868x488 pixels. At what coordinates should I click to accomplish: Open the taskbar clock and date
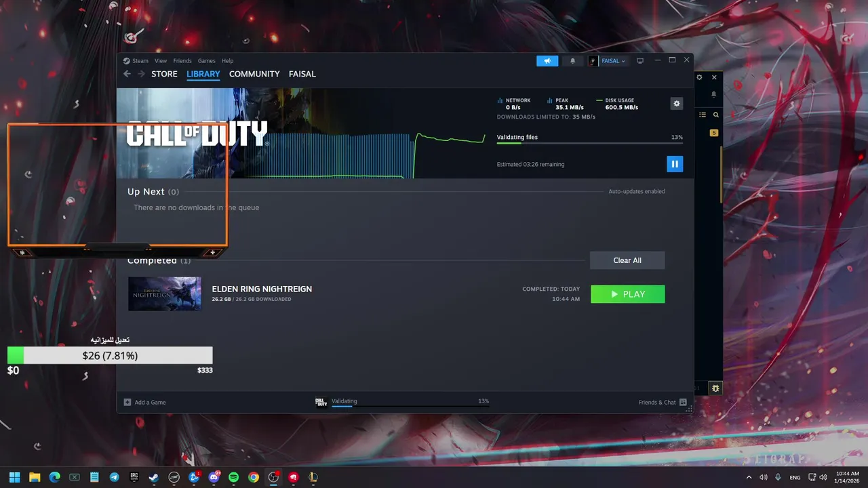coord(847,477)
